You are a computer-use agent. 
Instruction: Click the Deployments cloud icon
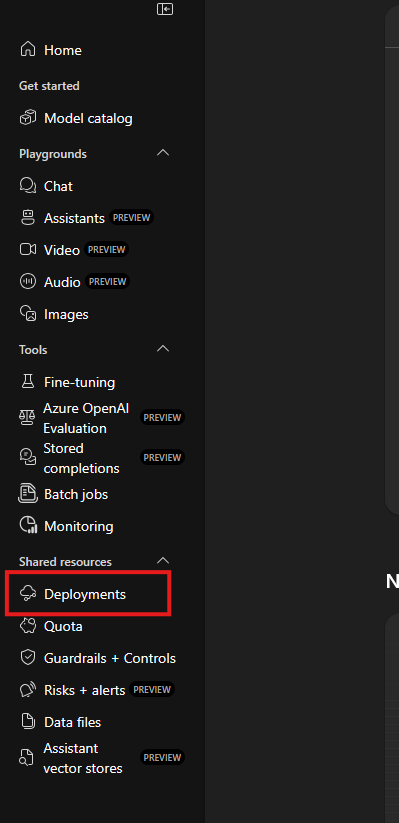coord(28,594)
